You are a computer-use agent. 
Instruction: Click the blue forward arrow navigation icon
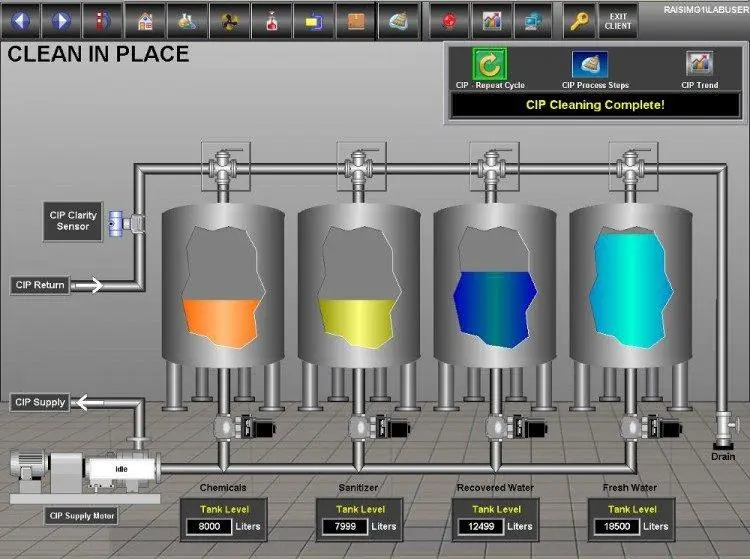pyautogui.click(x=61, y=21)
